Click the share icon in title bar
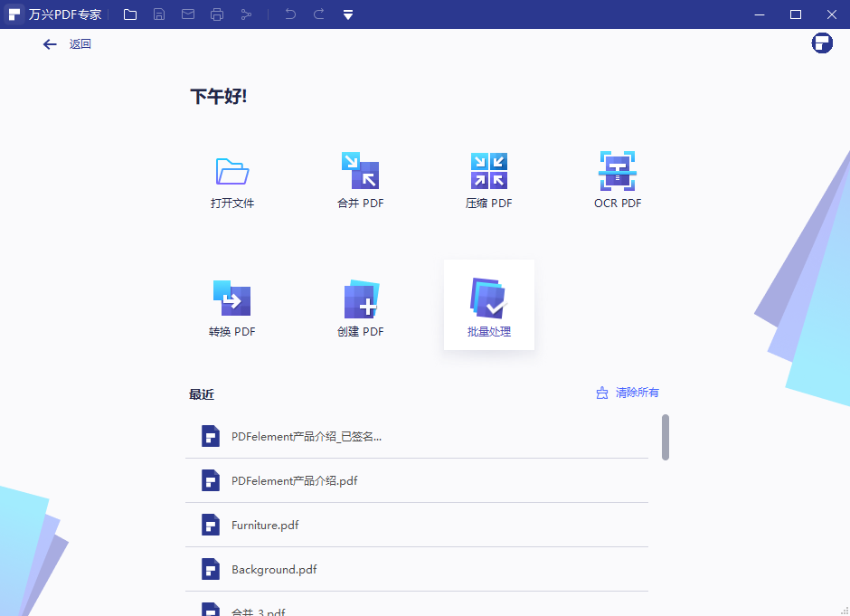Screen dimensions: 850x616 (x=246, y=14)
